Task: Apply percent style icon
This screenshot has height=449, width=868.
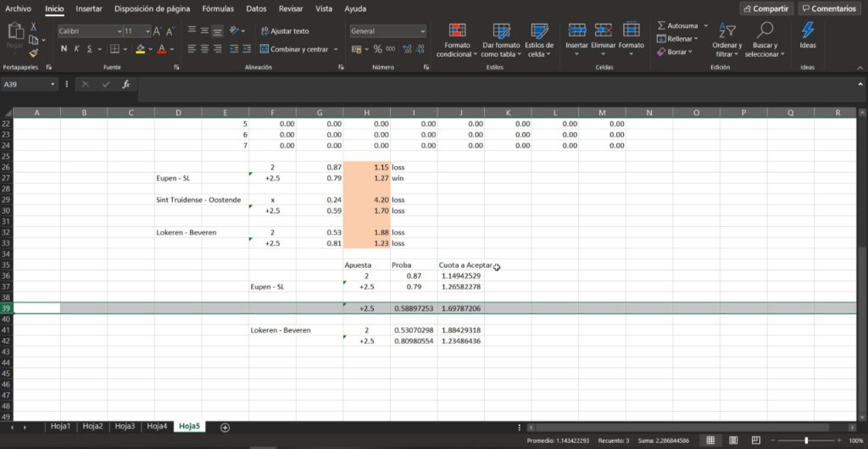Action: point(377,49)
